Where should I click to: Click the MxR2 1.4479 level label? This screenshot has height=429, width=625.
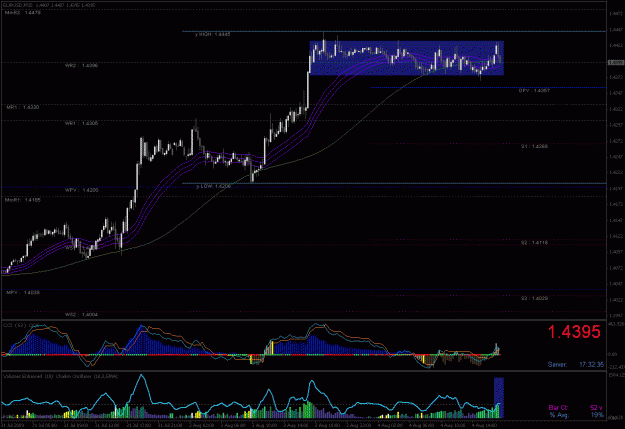click(23, 13)
